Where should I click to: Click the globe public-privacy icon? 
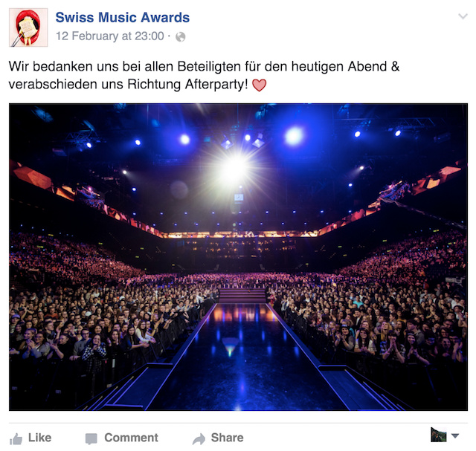(x=180, y=36)
